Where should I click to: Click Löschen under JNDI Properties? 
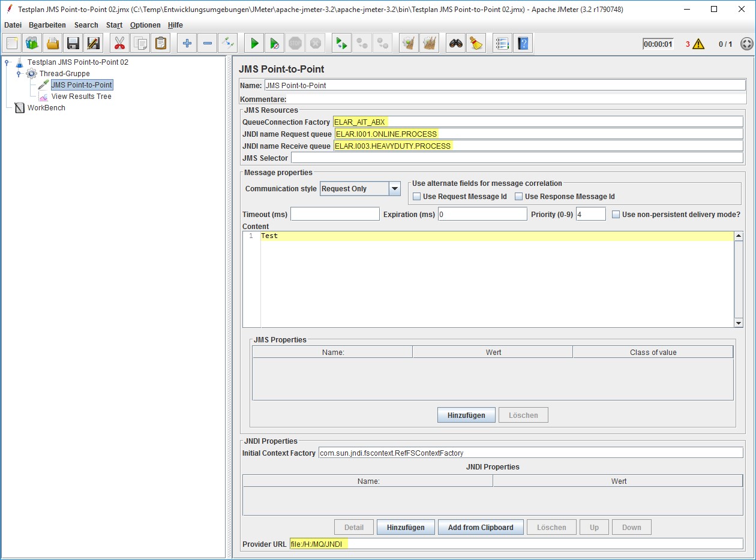551,528
